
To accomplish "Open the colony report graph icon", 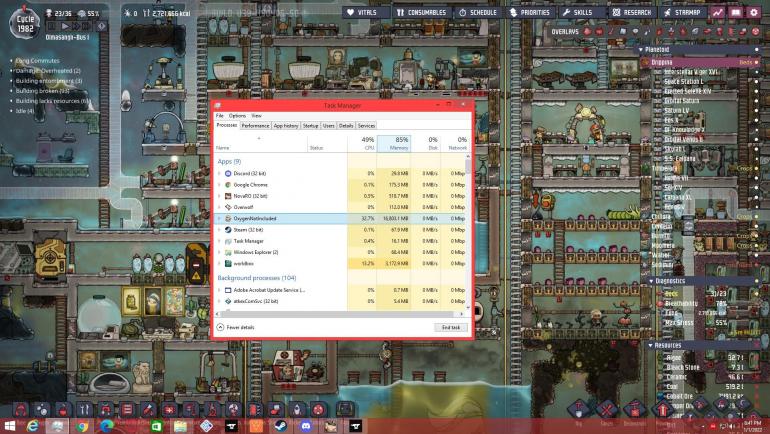I will tap(718, 12).
